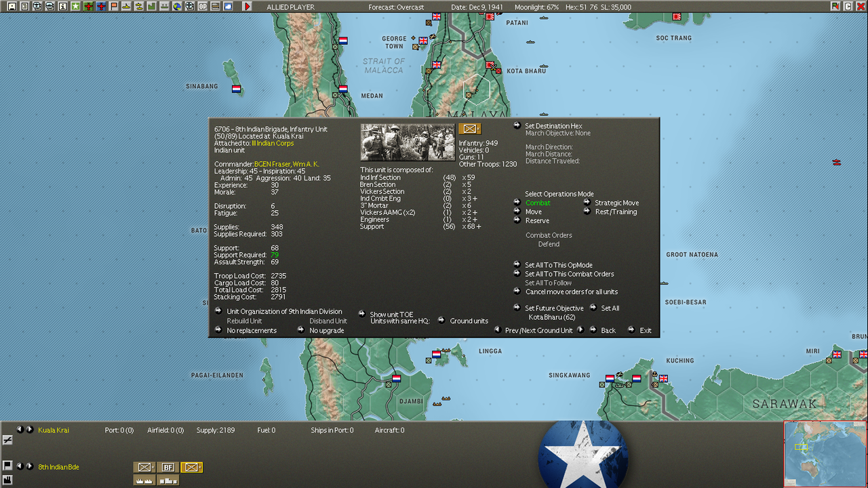Click next unit arrow beside 8th Indian Bde
This screenshot has width=868, height=488.
29,466
